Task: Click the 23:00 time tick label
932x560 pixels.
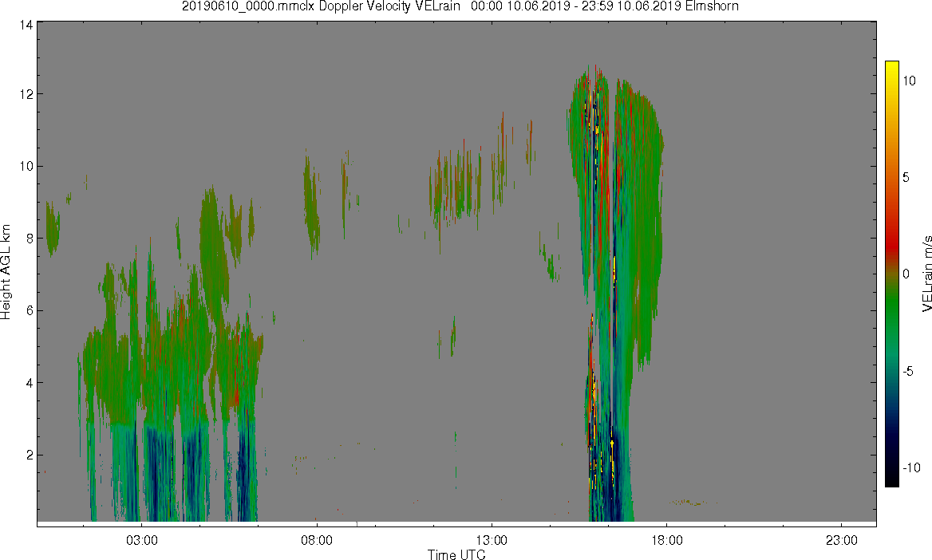Action: pos(842,540)
